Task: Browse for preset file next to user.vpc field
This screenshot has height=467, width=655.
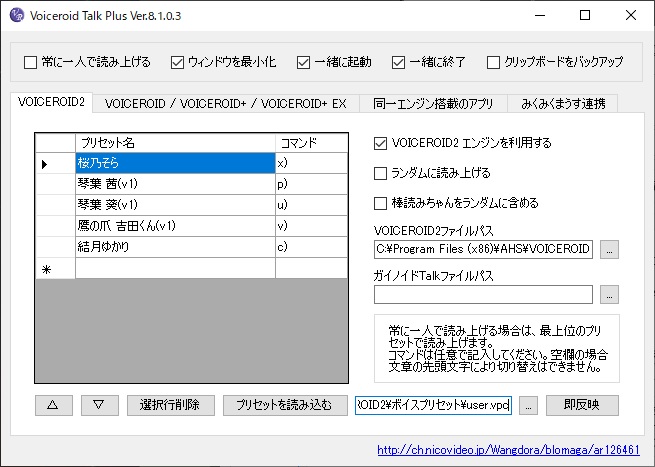Action: click(x=528, y=405)
